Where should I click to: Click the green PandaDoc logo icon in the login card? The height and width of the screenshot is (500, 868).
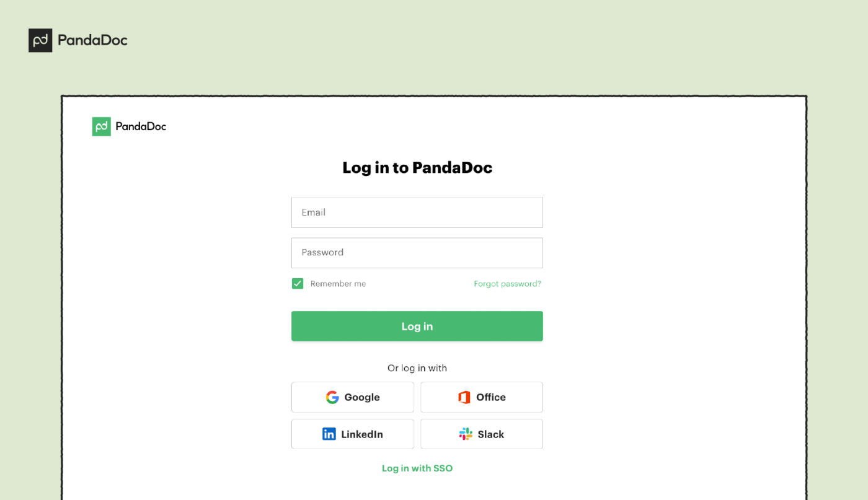click(x=102, y=126)
